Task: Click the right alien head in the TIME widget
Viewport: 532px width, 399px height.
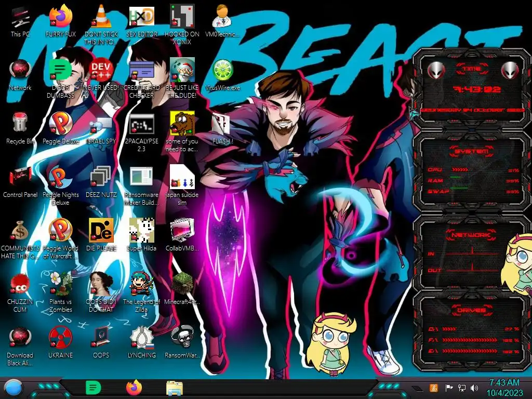Action: (x=510, y=71)
